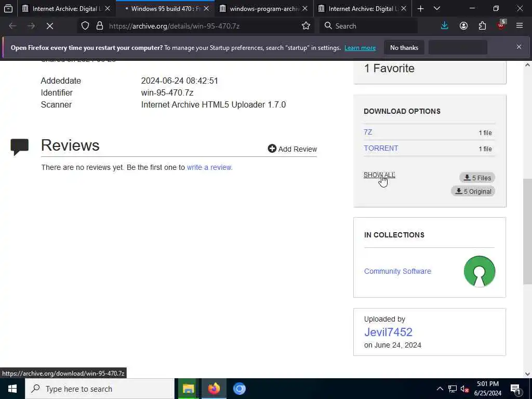Download the 7Z file option
Image resolution: width=532 pixels, height=399 pixels.
368,132
